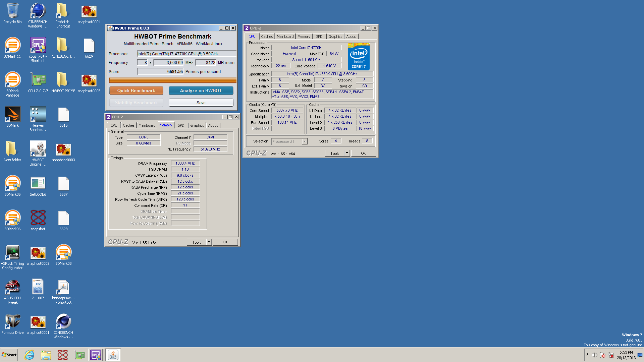Viewport: 644px width, 362px height.
Task: Open snaphsot0001 image on desktop
Action: pyautogui.click(x=38, y=324)
